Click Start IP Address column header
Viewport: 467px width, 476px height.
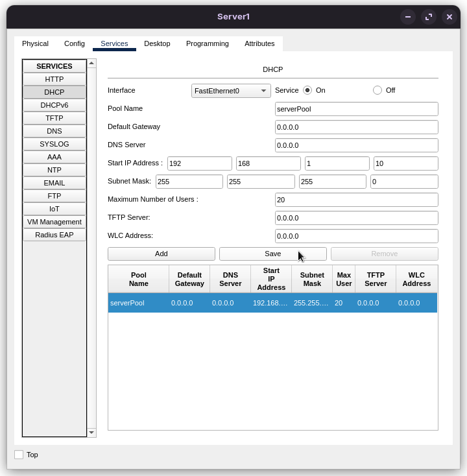click(271, 280)
